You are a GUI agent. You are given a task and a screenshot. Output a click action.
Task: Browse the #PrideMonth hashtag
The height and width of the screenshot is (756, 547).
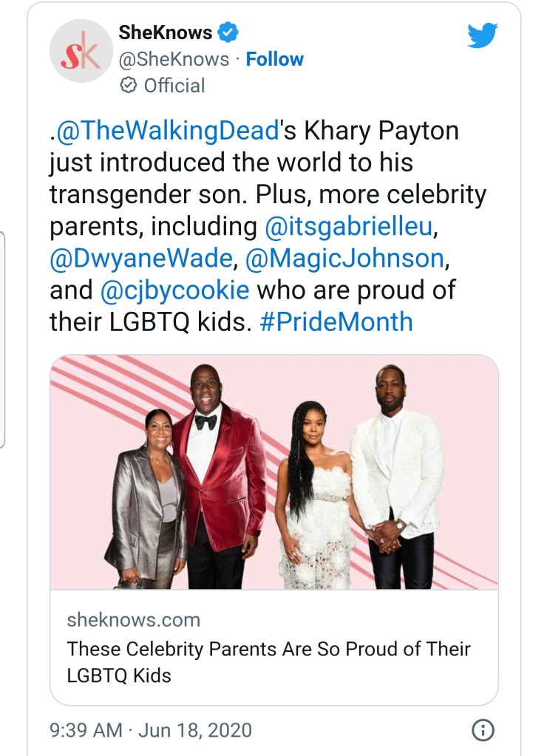tap(336, 322)
